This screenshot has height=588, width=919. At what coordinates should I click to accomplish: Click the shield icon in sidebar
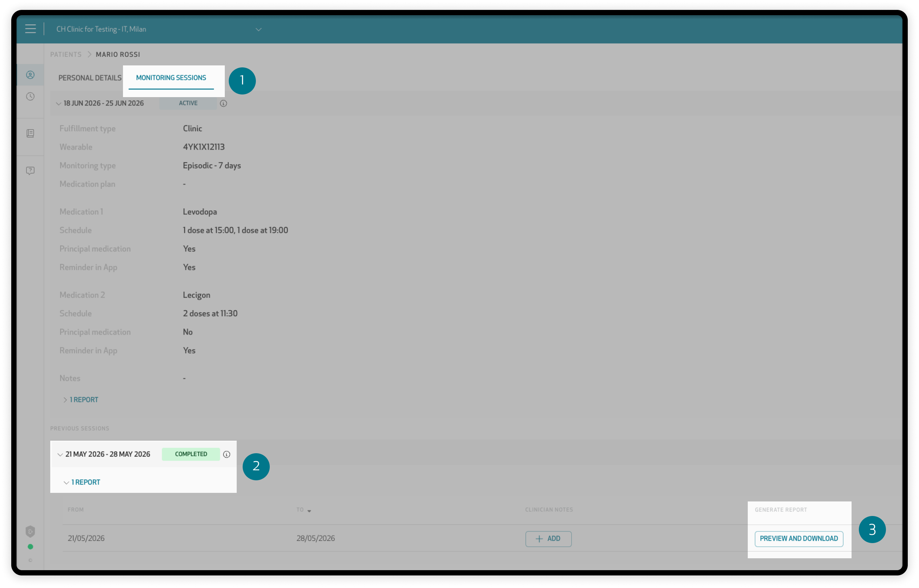[30, 532]
